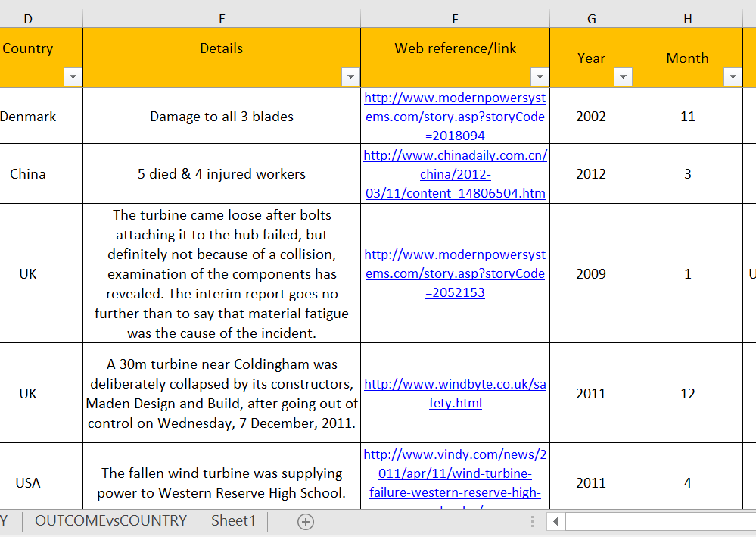The image size is (756, 537).
Task: Open the windbyte.co.uk safety.html link
Action: tap(455, 394)
